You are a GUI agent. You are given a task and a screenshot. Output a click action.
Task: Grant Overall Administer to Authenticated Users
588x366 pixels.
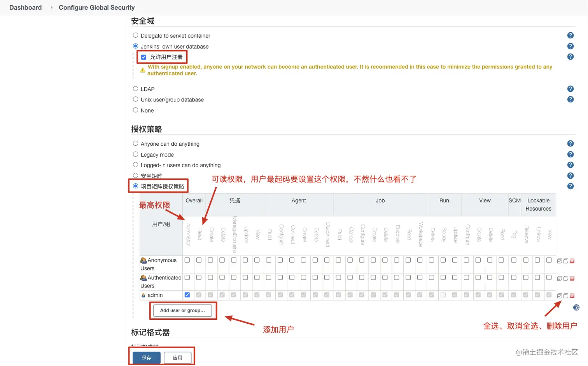(187, 277)
